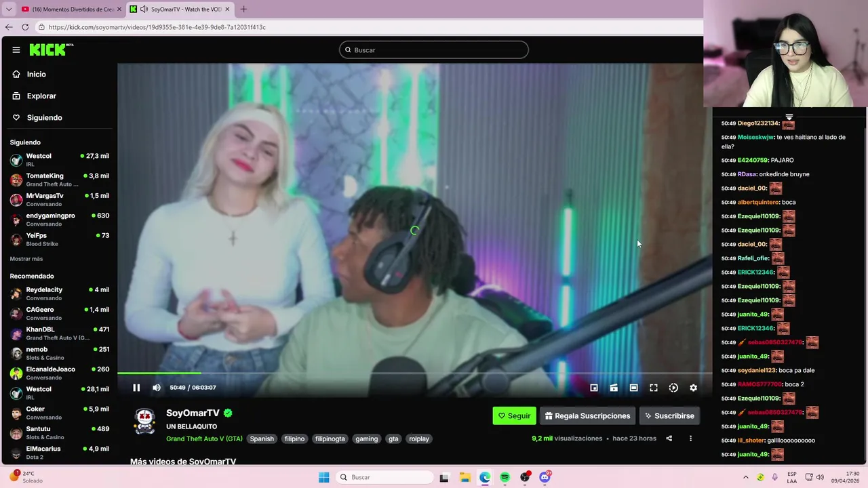This screenshot has height=488, width=868.
Task: Open endygamingpro channel in the sidebar
Action: (60, 220)
